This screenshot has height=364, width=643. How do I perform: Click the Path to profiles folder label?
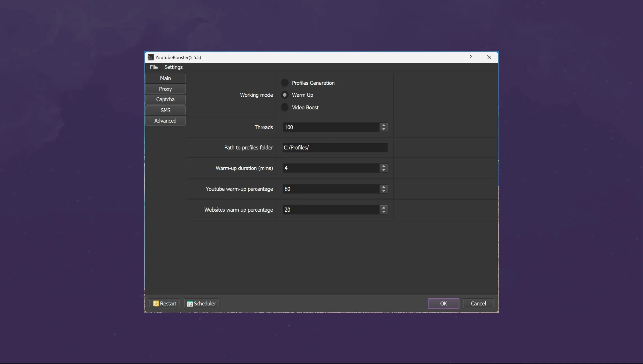click(248, 148)
